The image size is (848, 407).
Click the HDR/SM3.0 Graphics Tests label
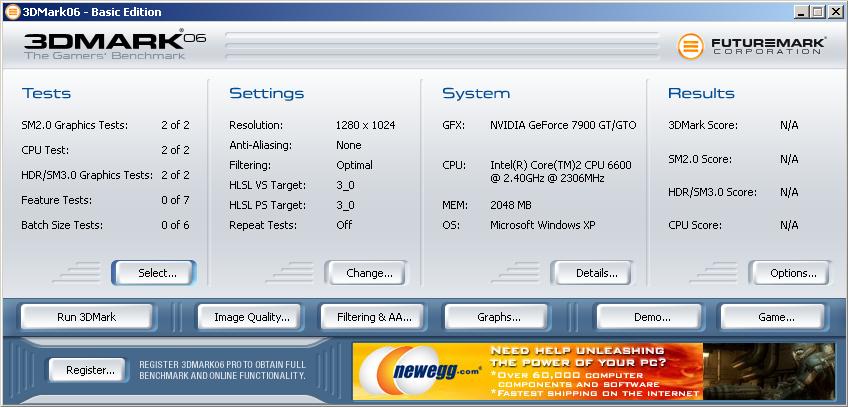87,175
